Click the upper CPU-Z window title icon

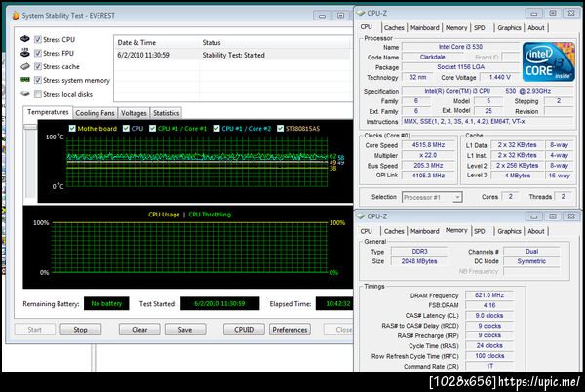361,13
